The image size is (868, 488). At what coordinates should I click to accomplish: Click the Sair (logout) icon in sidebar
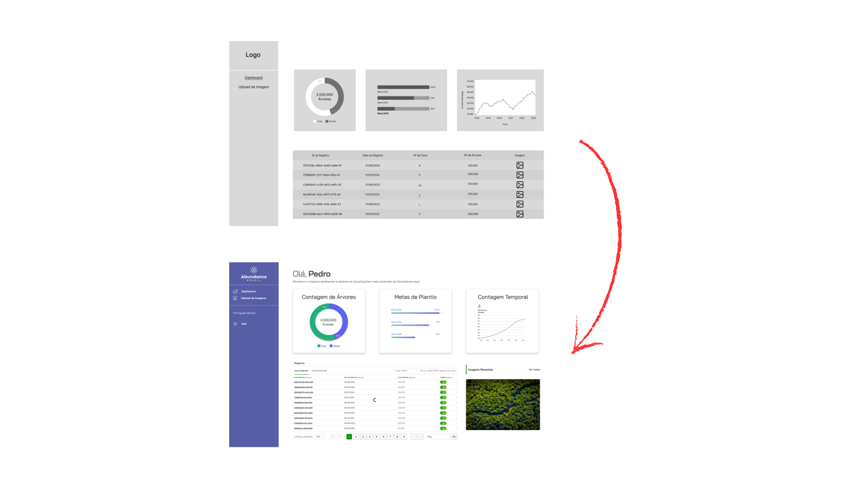pyautogui.click(x=235, y=324)
